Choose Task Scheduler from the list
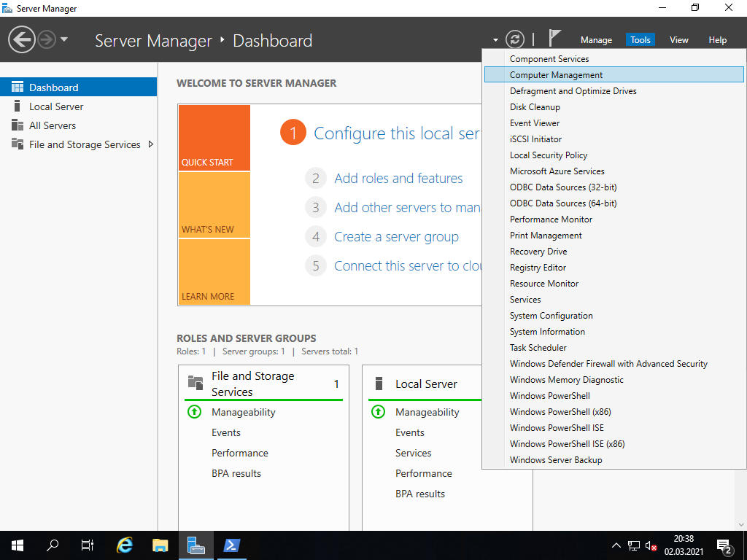 click(538, 348)
